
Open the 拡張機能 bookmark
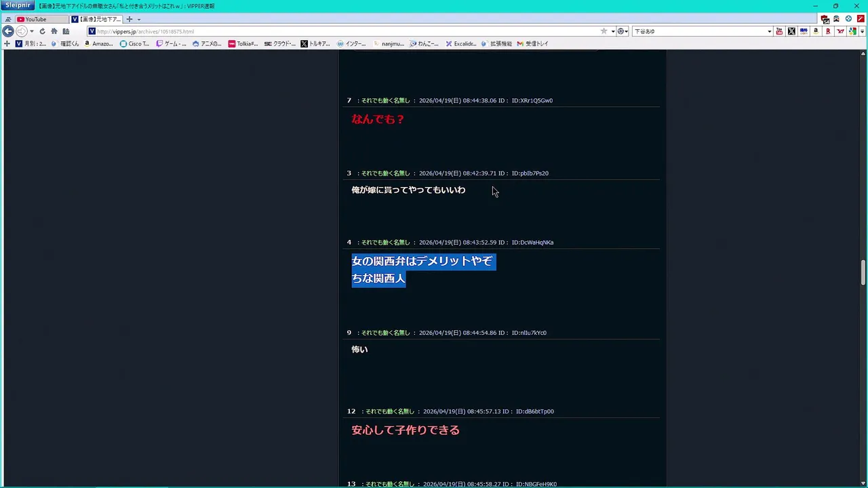click(x=496, y=43)
